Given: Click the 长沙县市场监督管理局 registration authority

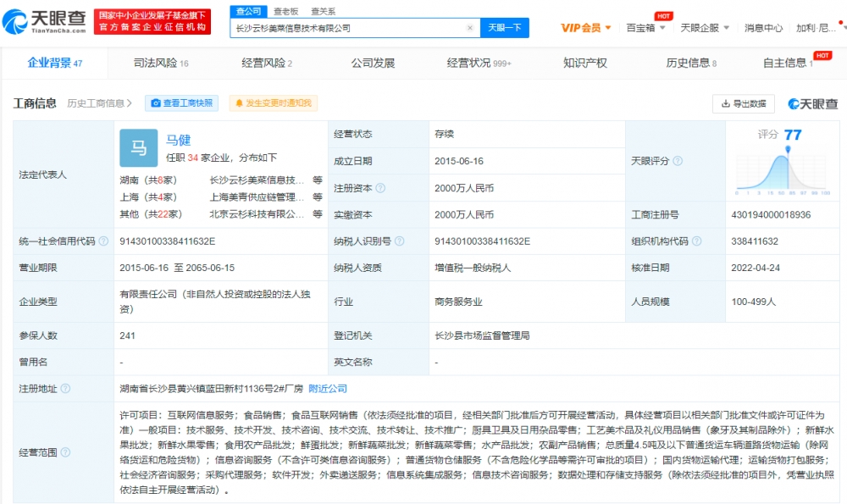Looking at the screenshot, I should 482,335.
